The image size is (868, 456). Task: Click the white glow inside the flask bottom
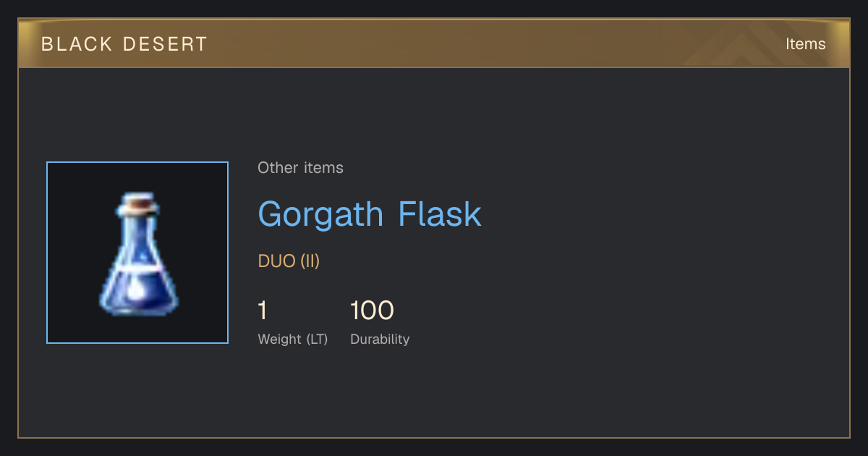(x=135, y=291)
